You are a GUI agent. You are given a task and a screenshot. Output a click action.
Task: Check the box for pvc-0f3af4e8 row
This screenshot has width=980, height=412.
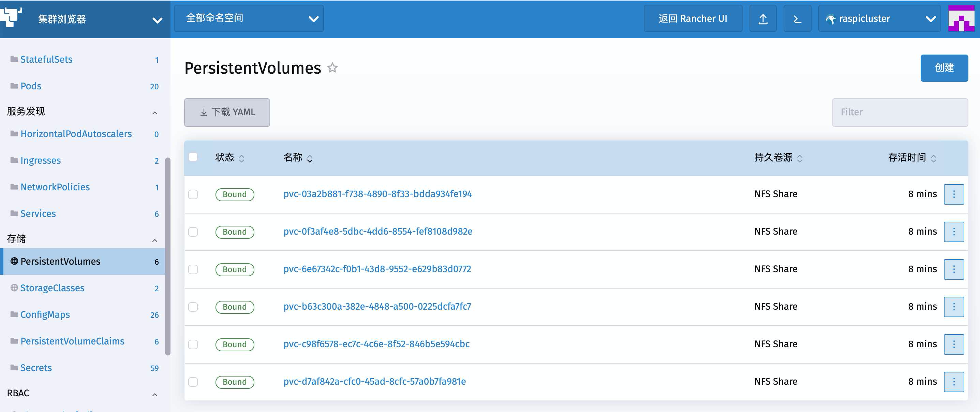tap(193, 232)
